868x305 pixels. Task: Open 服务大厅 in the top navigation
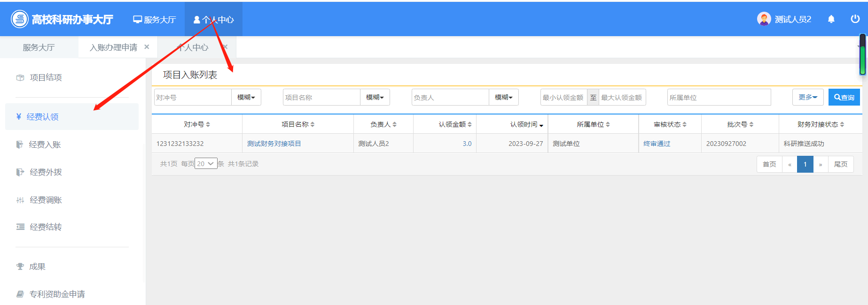155,20
